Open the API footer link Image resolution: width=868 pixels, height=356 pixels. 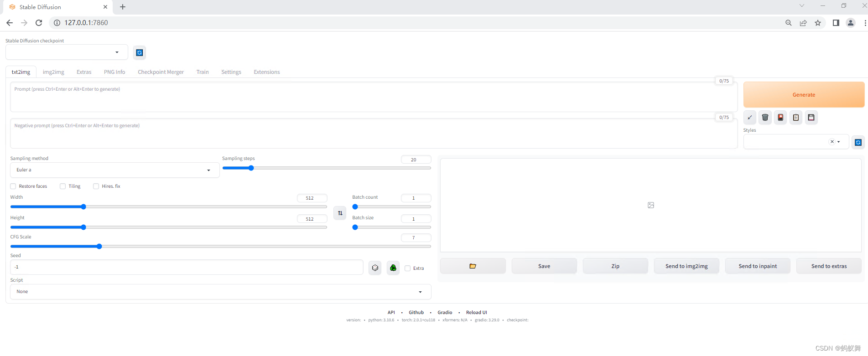click(x=391, y=313)
